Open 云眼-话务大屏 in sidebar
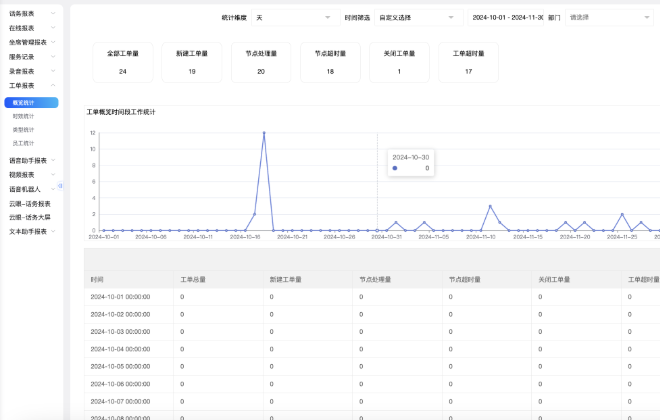This screenshot has width=660, height=420. click(x=31, y=216)
